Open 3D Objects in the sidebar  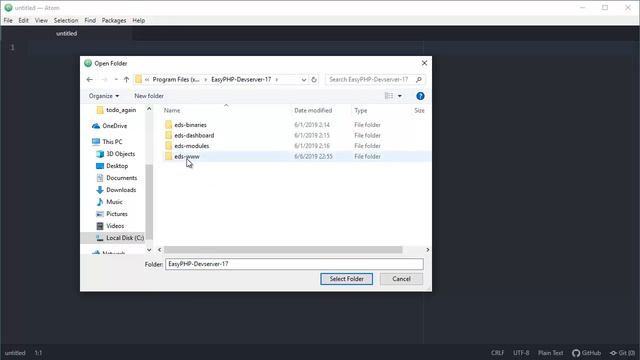coord(120,154)
